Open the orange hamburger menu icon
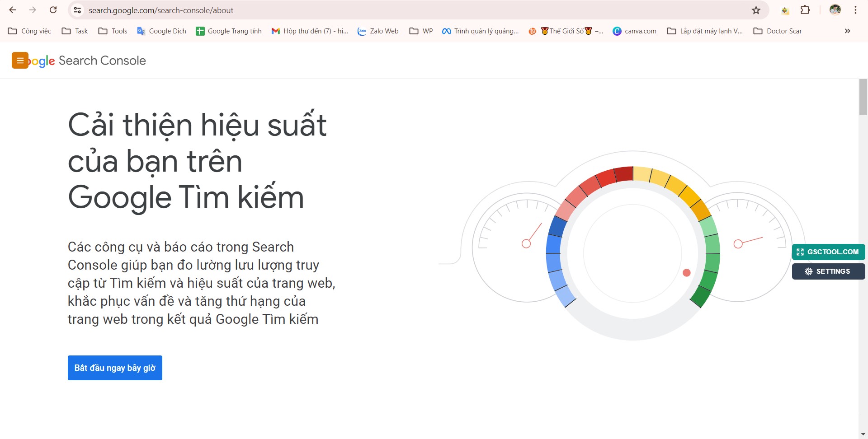 point(20,60)
